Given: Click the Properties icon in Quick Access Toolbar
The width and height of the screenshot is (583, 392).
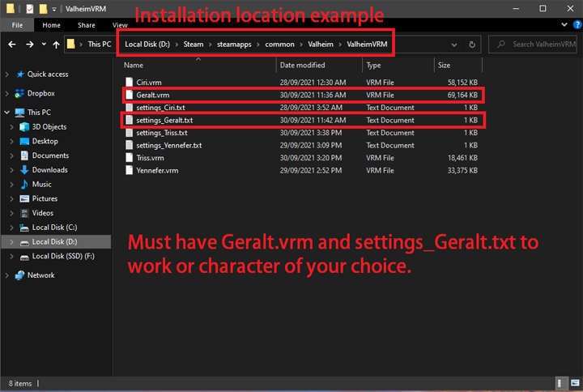Looking at the screenshot, I should 30,9.
